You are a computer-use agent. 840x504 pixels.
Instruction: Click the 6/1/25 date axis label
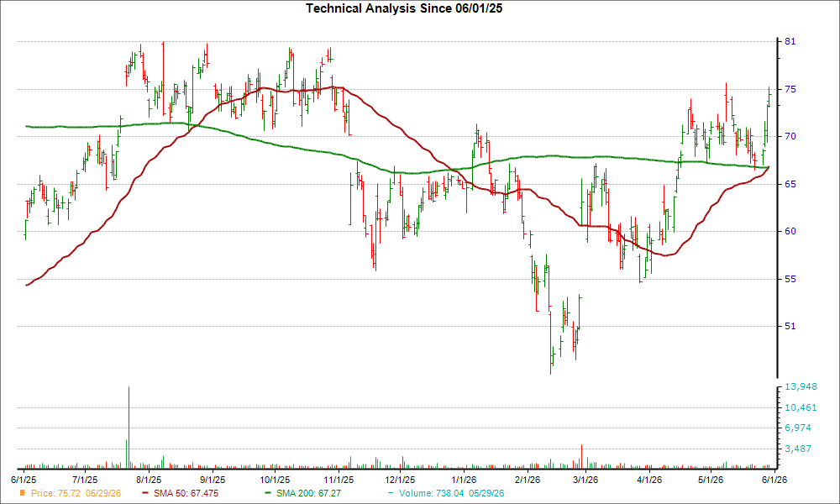[24, 480]
